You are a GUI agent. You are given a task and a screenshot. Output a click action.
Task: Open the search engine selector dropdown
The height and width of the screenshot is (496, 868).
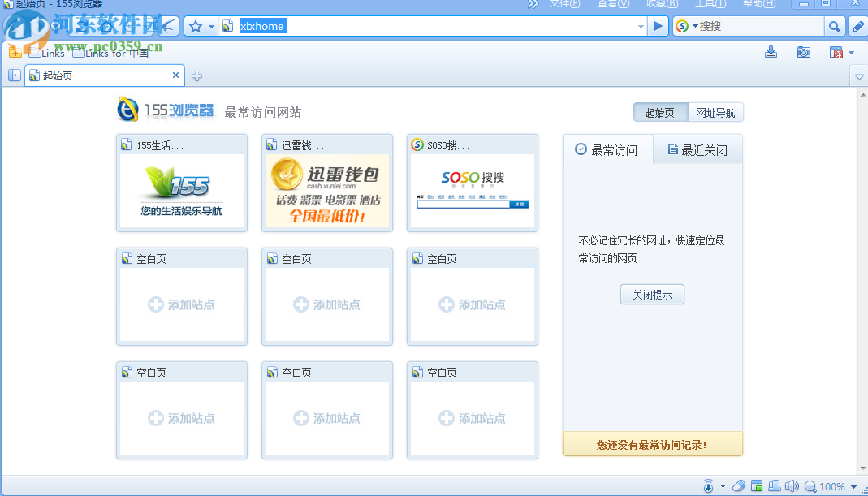pos(695,26)
